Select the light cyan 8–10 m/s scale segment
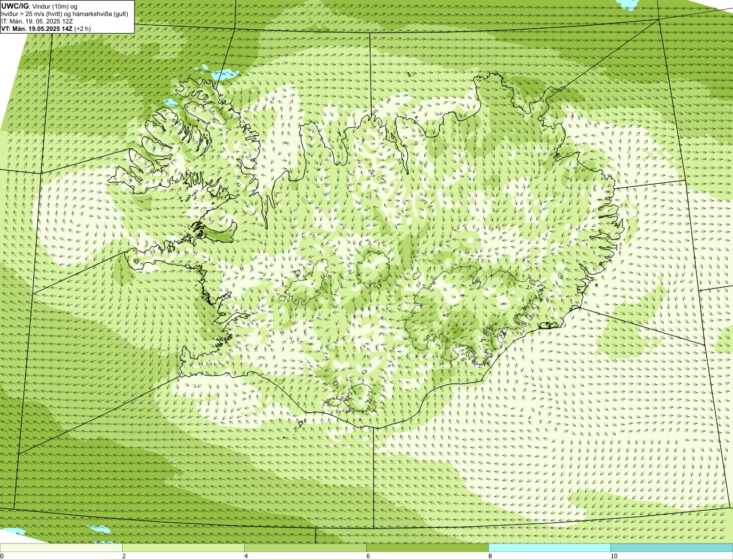This screenshot has height=560, width=733. coord(549,548)
